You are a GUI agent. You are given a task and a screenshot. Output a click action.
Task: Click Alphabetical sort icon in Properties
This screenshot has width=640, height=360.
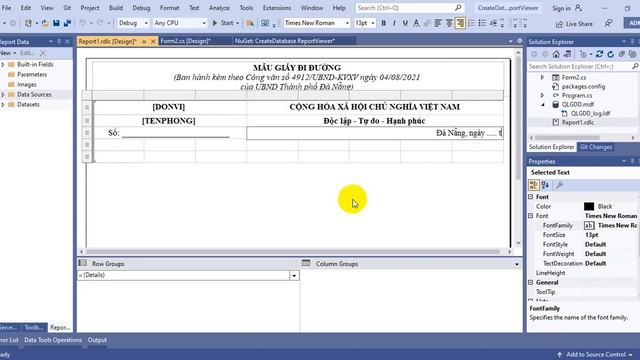545,185
